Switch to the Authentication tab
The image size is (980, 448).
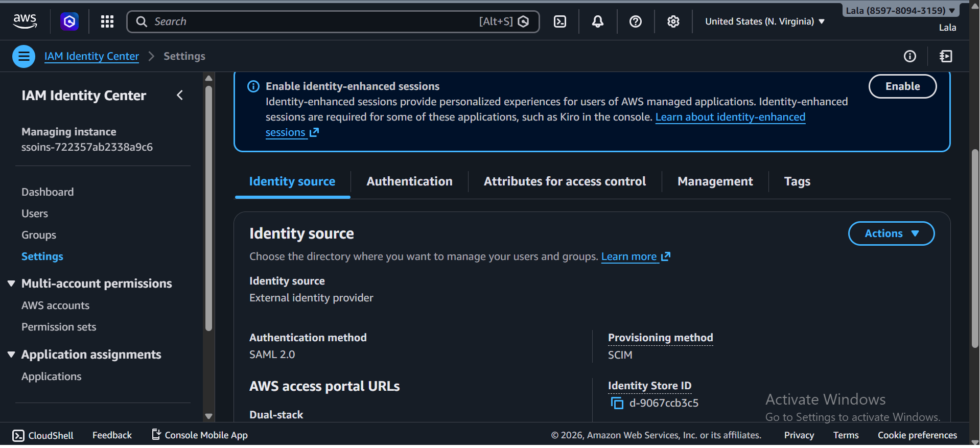click(409, 181)
